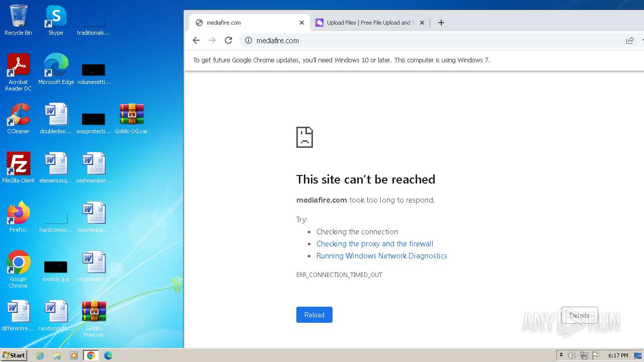Select the hardcoreso desktop file
This screenshot has height=362, width=644.
coord(56,222)
